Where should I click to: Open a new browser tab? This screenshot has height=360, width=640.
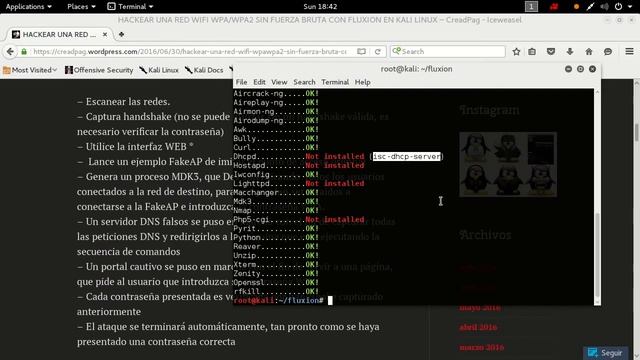[x=121, y=35]
